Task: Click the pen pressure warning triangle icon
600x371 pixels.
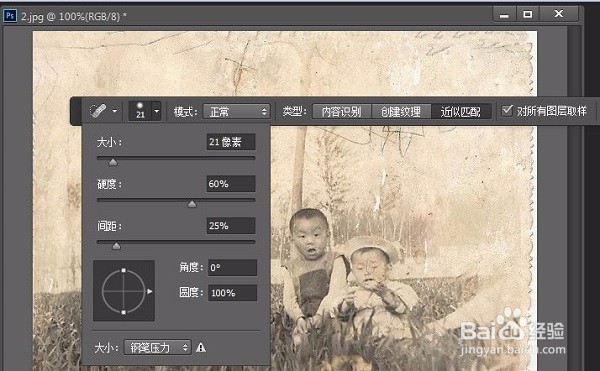Action: coord(201,347)
